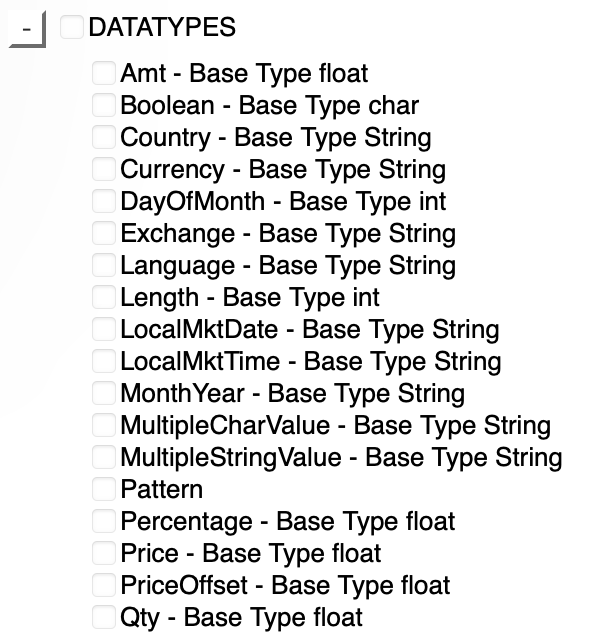Tick the Length int checkbox
This screenshot has width=604, height=632.
pyautogui.click(x=104, y=297)
